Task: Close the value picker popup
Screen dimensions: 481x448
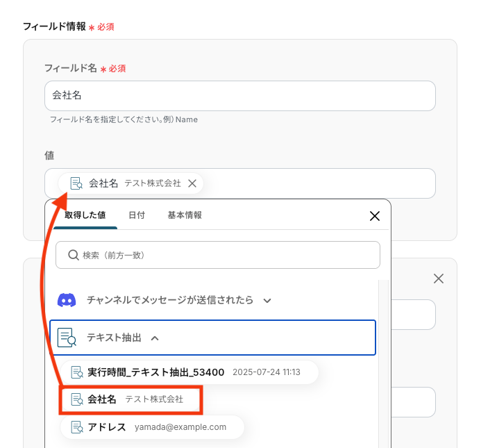Action: click(375, 216)
